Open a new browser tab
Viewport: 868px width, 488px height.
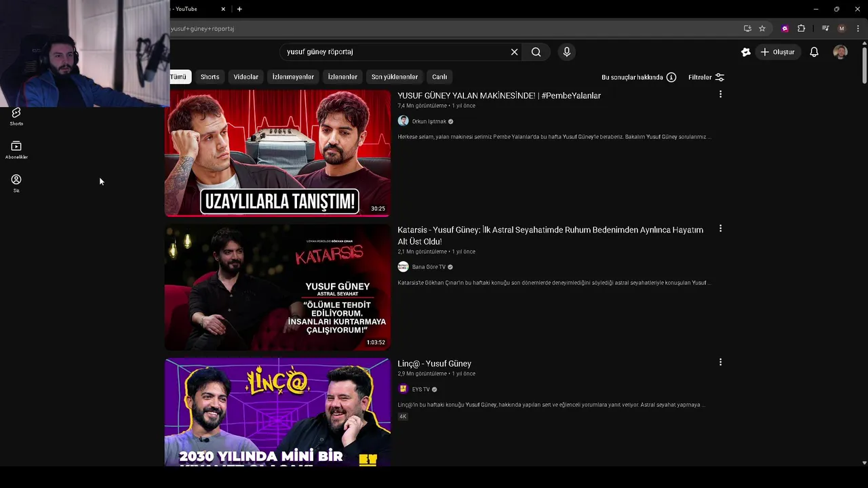239,9
